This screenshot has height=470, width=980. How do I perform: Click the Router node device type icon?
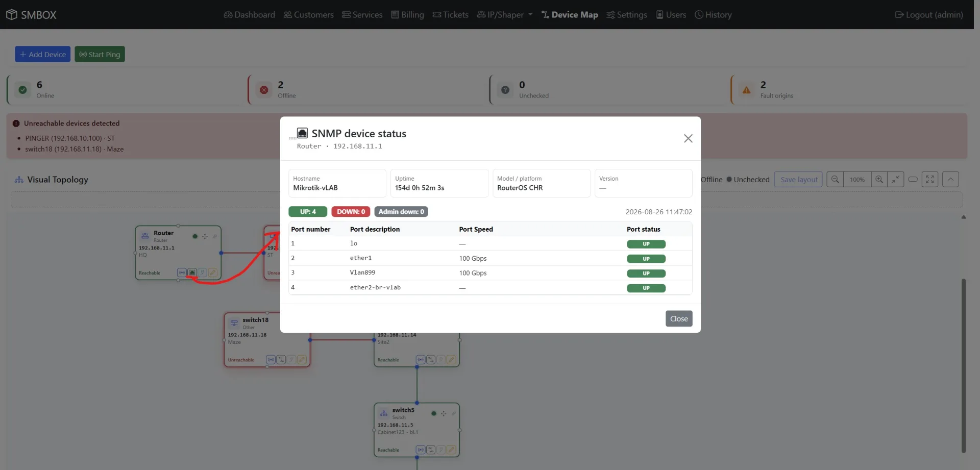click(x=145, y=236)
